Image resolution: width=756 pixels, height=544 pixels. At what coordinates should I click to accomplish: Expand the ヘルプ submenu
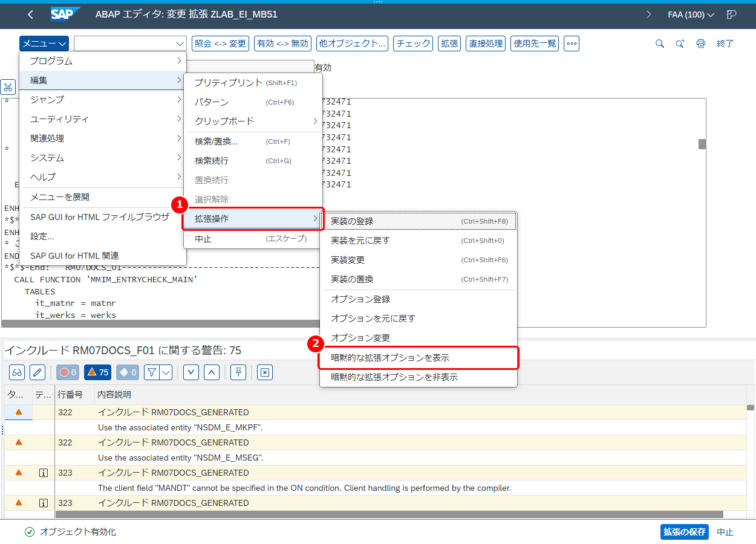coord(103,177)
